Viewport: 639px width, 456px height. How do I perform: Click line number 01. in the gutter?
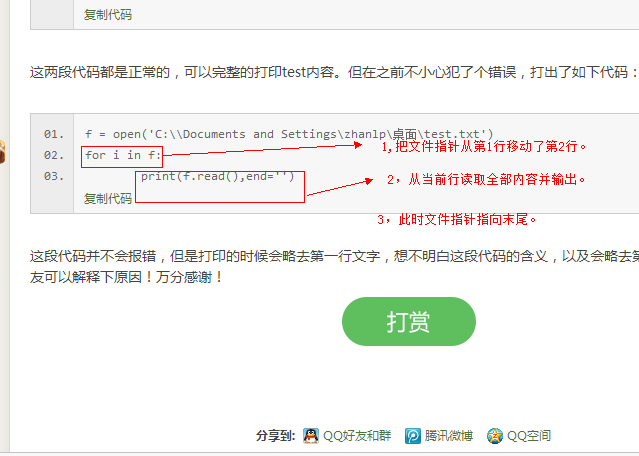54,134
